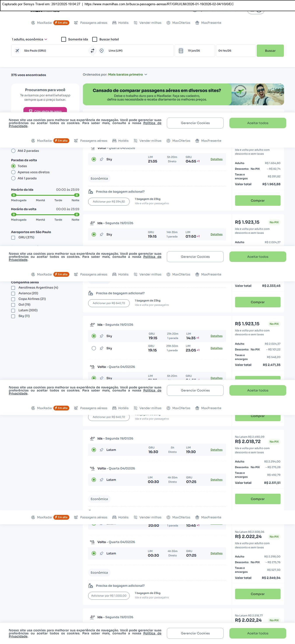Viewport: 295px width, 644px height.
Task: Click the airplane icon in São Paulo field
Action: pyautogui.click(x=17, y=51)
